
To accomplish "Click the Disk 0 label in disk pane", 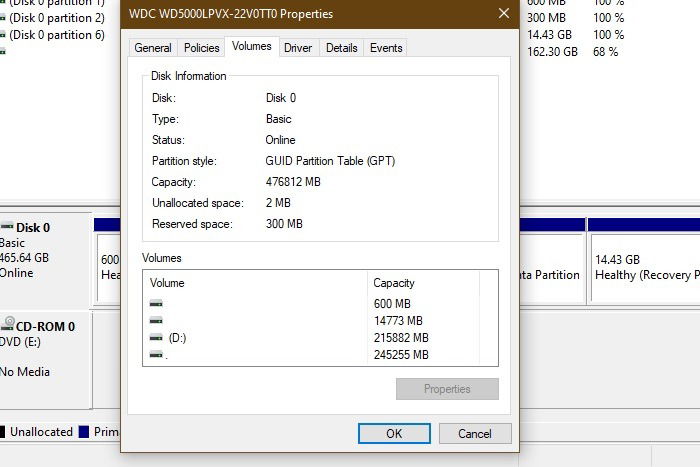I will point(33,228).
